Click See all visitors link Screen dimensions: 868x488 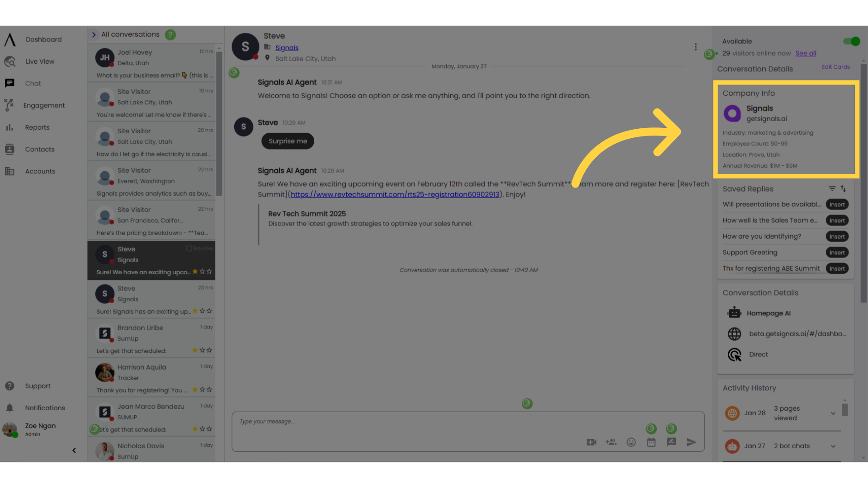(806, 53)
